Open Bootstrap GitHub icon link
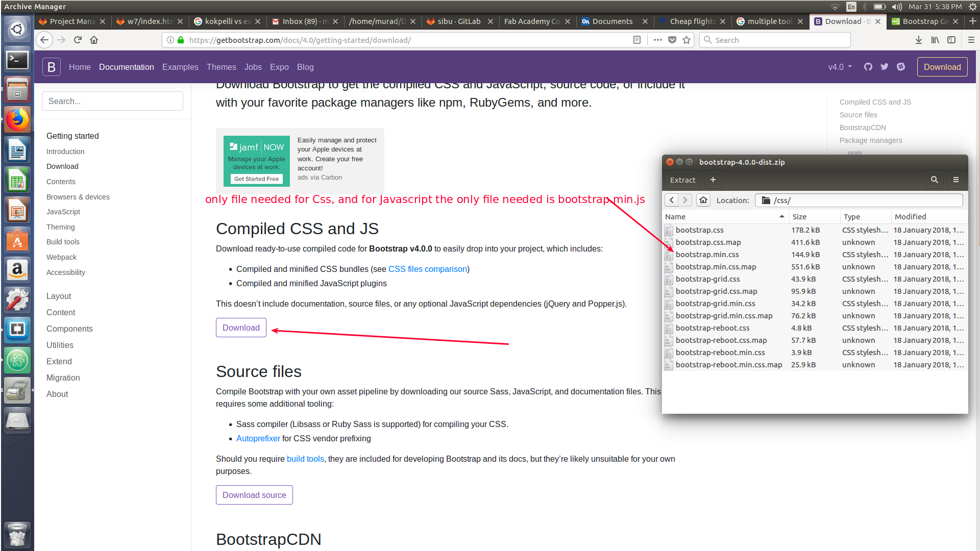 pos(868,67)
